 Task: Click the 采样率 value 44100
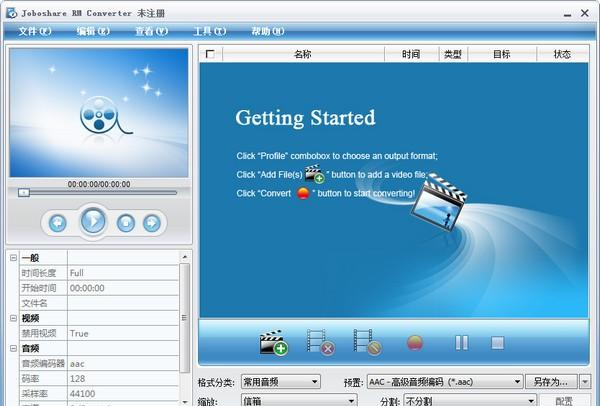(x=123, y=393)
